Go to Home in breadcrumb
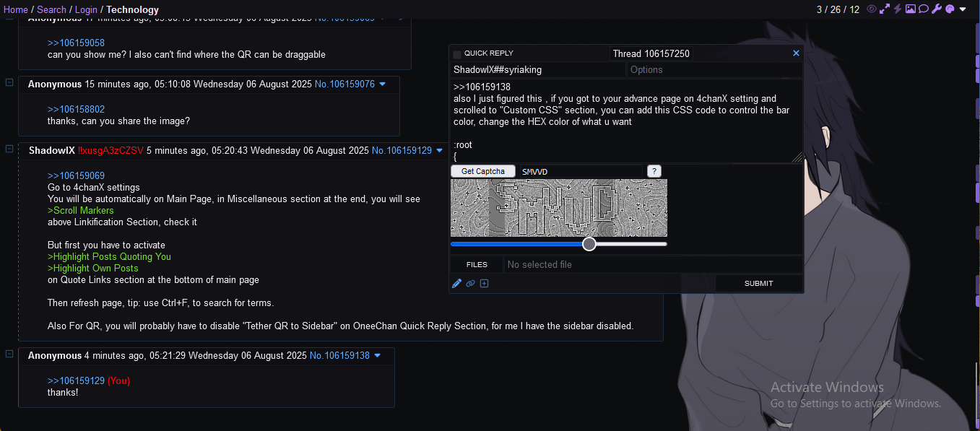This screenshot has width=980, height=431. [16, 9]
